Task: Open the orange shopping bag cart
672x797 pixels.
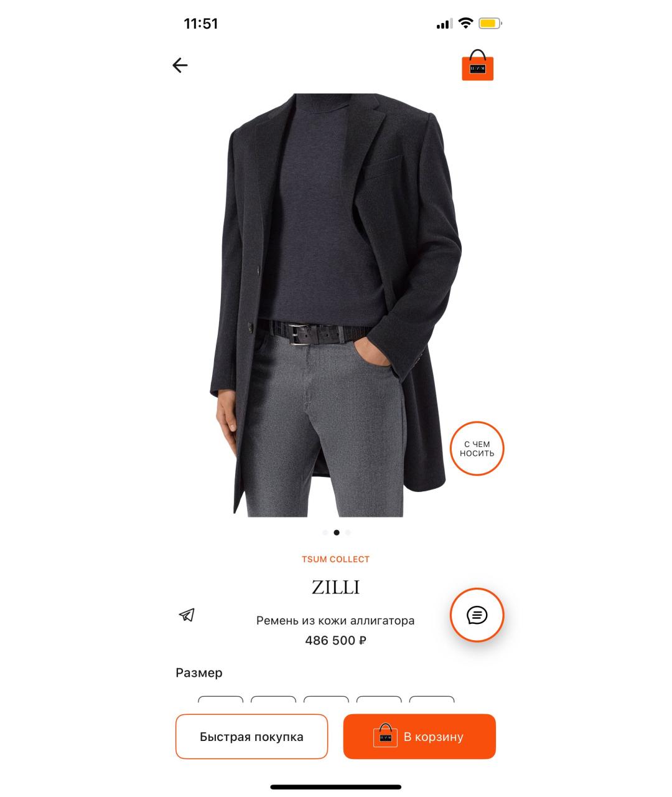Action: (477, 65)
